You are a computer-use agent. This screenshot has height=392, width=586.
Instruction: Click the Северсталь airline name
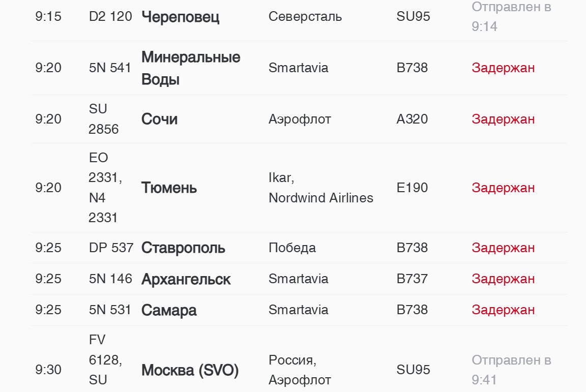[305, 16]
